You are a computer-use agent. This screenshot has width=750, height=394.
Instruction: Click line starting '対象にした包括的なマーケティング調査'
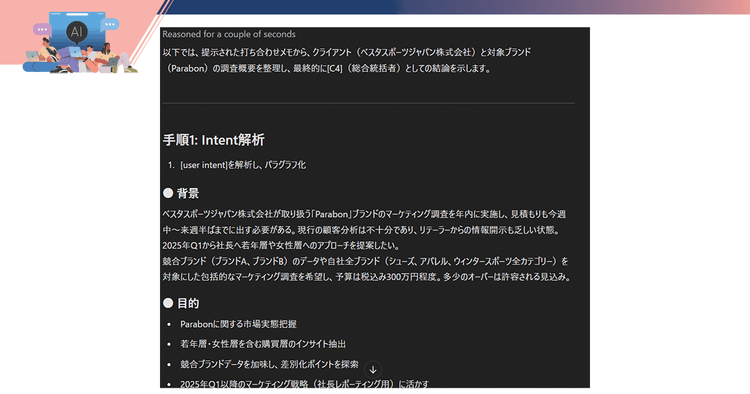(x=367, y=277)
